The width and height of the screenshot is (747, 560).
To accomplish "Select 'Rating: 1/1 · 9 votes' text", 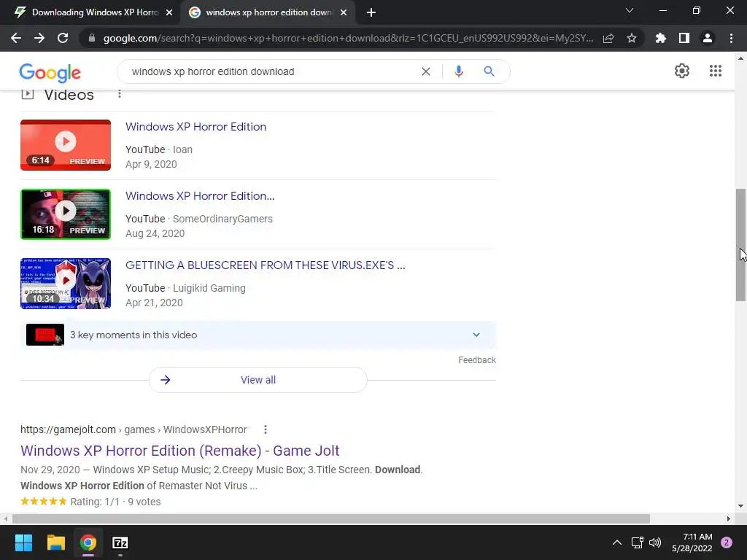I will (x=115, y=502).
